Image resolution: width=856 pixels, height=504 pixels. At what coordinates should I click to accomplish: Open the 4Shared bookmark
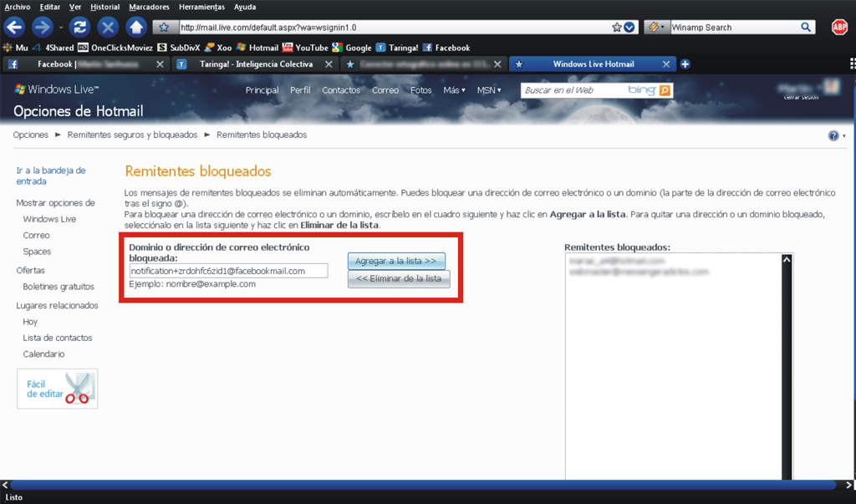pos(53,48)
